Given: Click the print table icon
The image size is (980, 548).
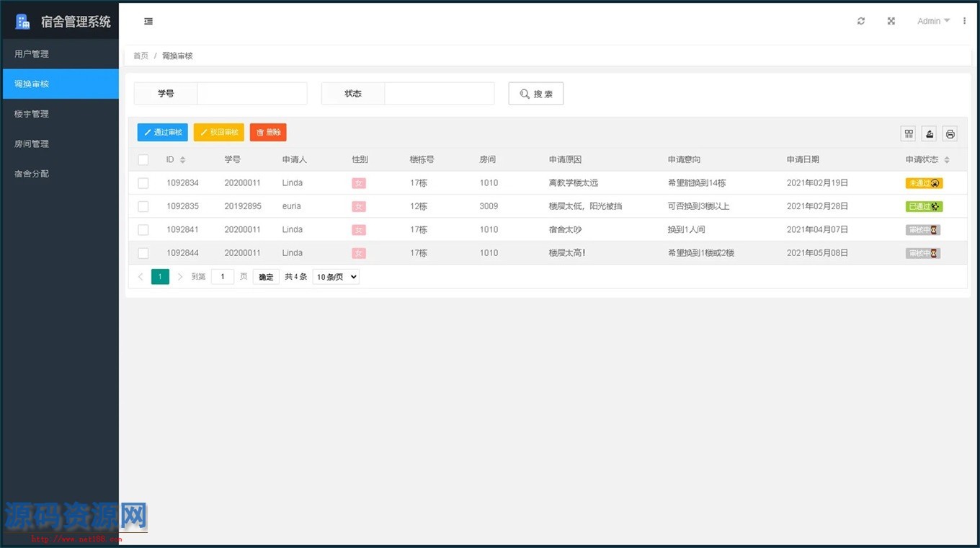Looking at the screenshot, I should [x=950, y=134].
